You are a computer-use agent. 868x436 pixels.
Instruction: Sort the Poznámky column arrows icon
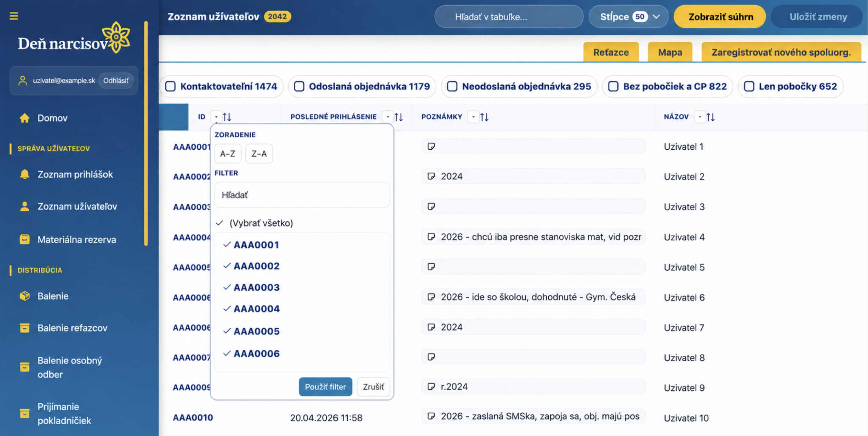click(484, 117)
